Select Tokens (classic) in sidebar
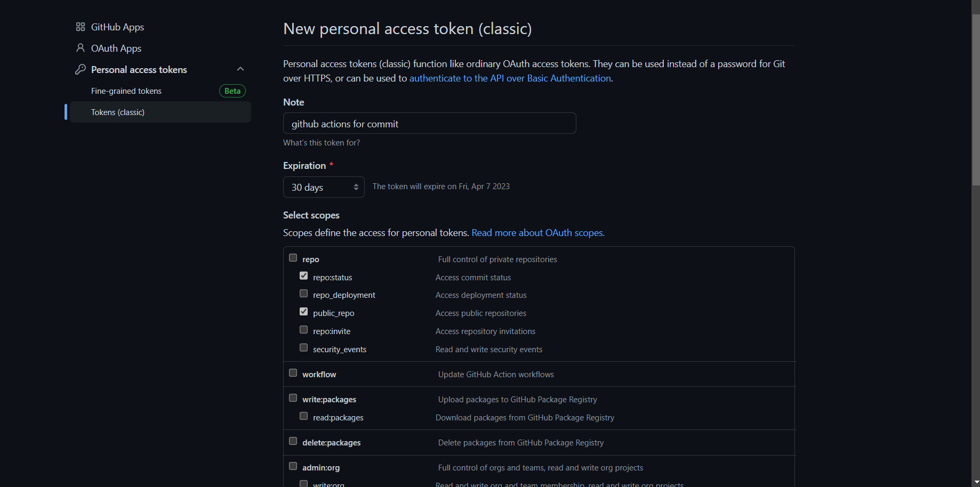 click(118, 112)
